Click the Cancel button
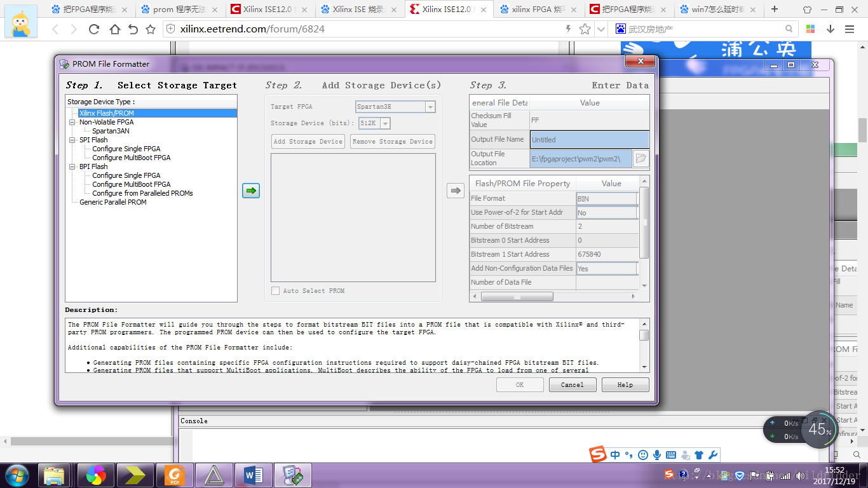Screen dimensions: 868x488 click(572, 384)
